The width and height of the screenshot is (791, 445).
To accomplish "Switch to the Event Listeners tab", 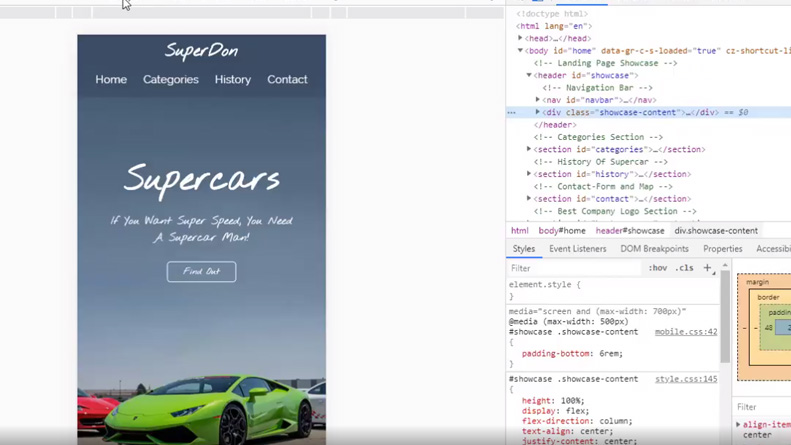I will click(578, 249).
